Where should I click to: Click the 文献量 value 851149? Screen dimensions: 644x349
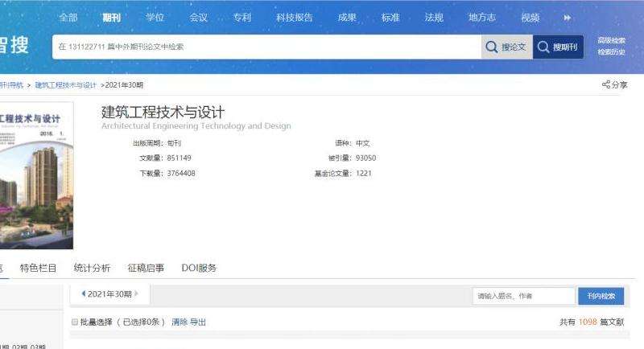pos(179,158)
